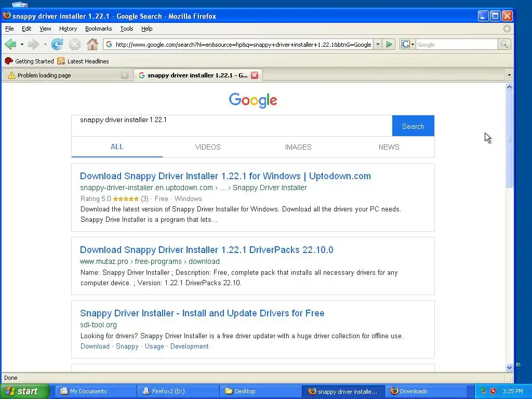Click the 3:25 PM system clock
Image resolution: width=532 pixels, height=399 pixels.
[513, 391]
